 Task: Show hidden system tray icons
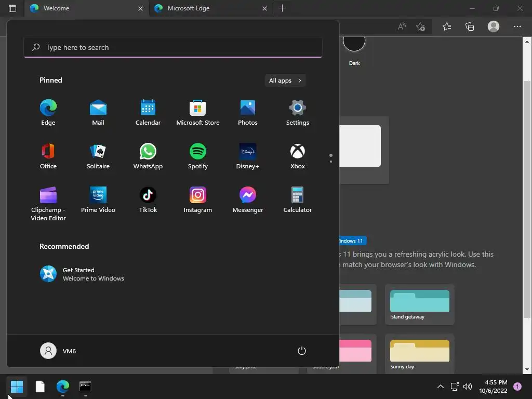click(441, 386)
